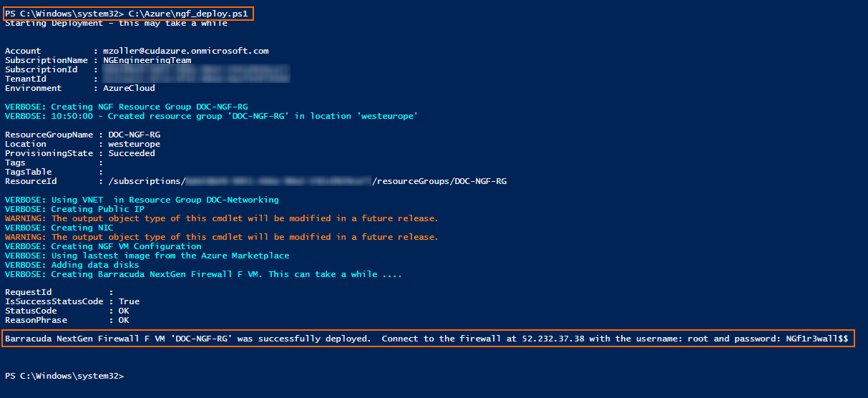Click the Succeeded value of ProvisioningState
Screen dimensions: 868x398
pyautogui.click(x=132, y=153)
